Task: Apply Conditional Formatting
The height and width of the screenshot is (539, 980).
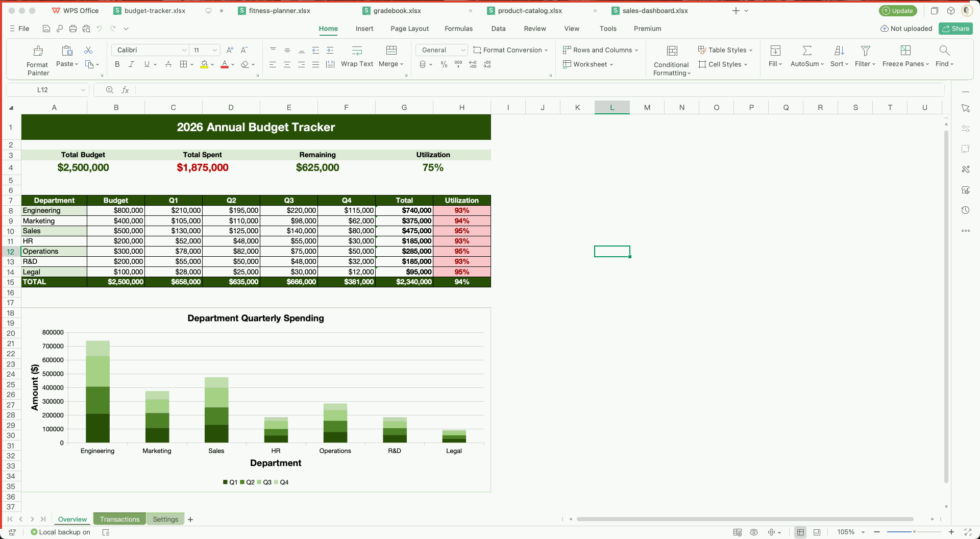Action: [x=671, y=59]
